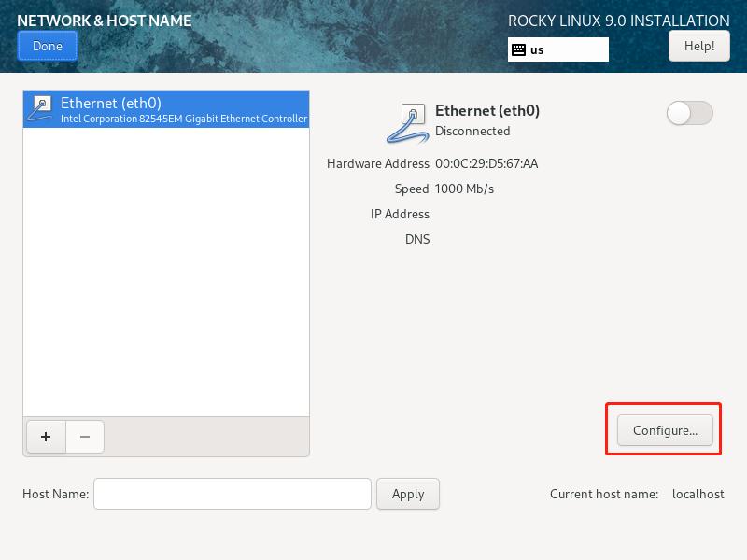Click empty area of the device list
Screen dimensions: 747x560
(166, 280)
